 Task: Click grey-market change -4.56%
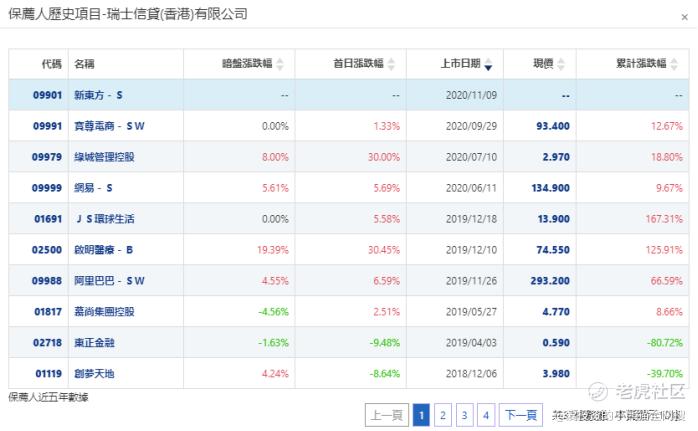[273, 312]
